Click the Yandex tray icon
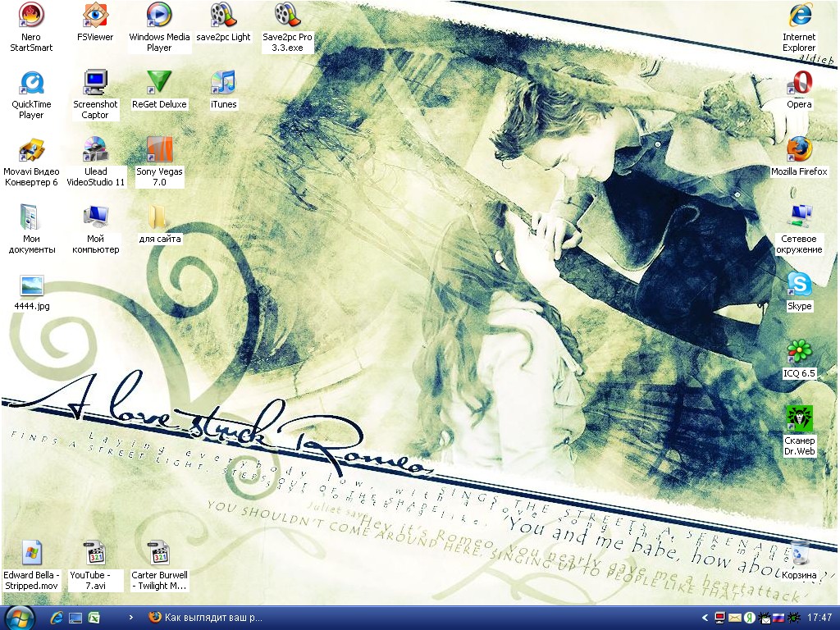Image resolution: width=840 pixels, height=630 pixels. click(750, 618)
